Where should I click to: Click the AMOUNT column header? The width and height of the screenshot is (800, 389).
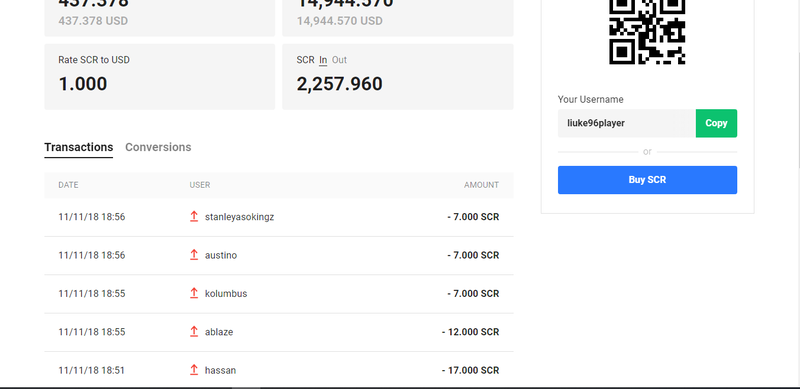[x=481, y=185]
